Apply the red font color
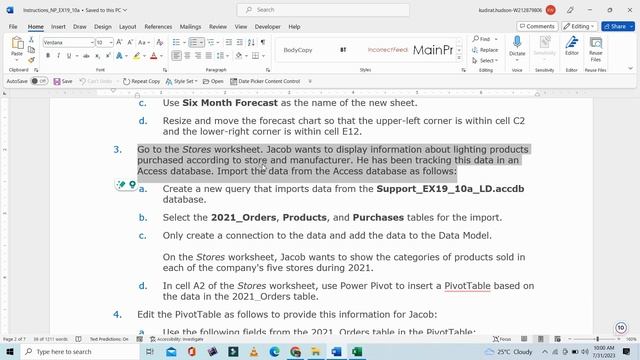 point(154,56)
